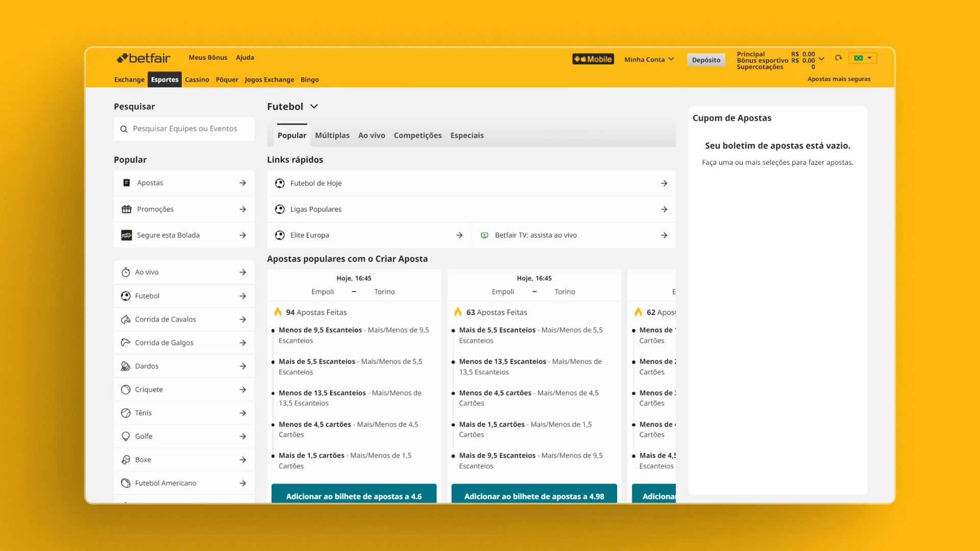Click the Futebol ball icon in sidebar

(x=126, y=296)
